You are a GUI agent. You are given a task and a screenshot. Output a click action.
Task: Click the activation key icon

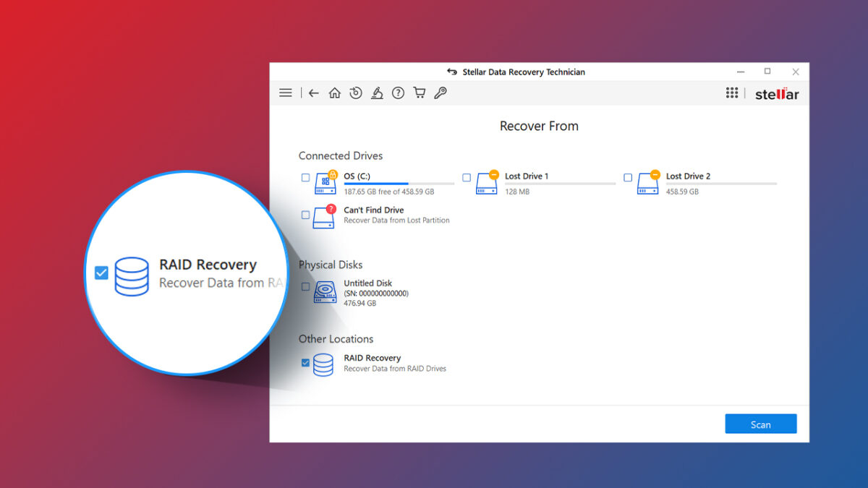click(440, 93)
